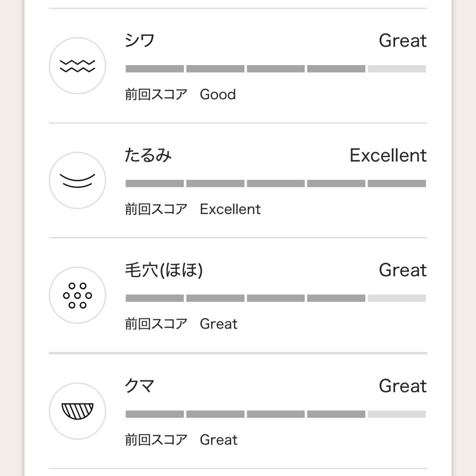Select the cheek pores (毛穴) dots icon
This screenshot has height=476, width=476.
[x=78, y=295]
